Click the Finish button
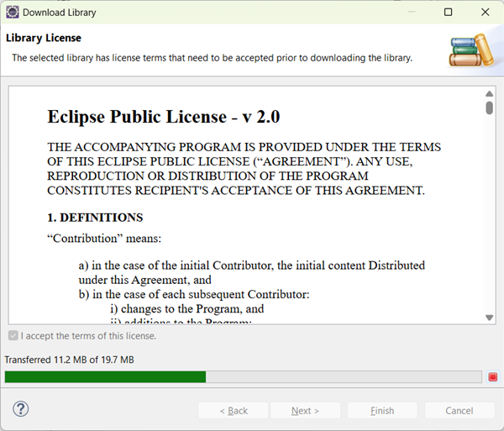Image resolution: width=504 pixels, height=431 pixels. coord(382,411)
